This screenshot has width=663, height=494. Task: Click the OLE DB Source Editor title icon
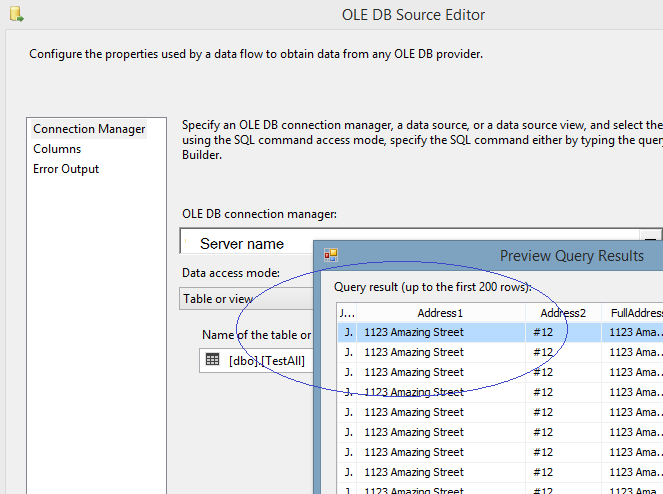pyautogui.click(x=16, y=14)
